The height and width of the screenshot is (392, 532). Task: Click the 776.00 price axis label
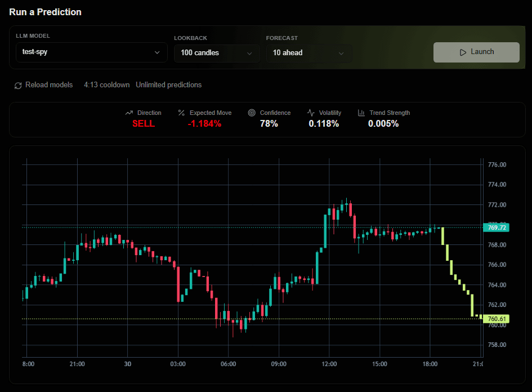[x=497, y=164]
